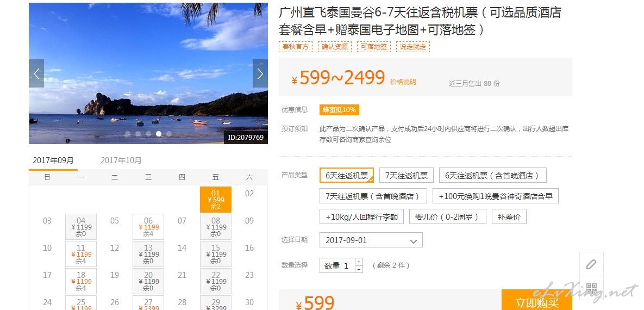644x310 pixels.
Task: Choose +10kg/人回程行李额 option
Action: tap(361, 216)
